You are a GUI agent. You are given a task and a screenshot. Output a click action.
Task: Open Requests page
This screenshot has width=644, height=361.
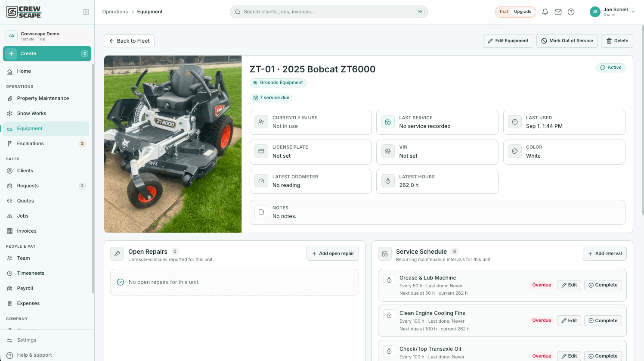pos(46,186)
